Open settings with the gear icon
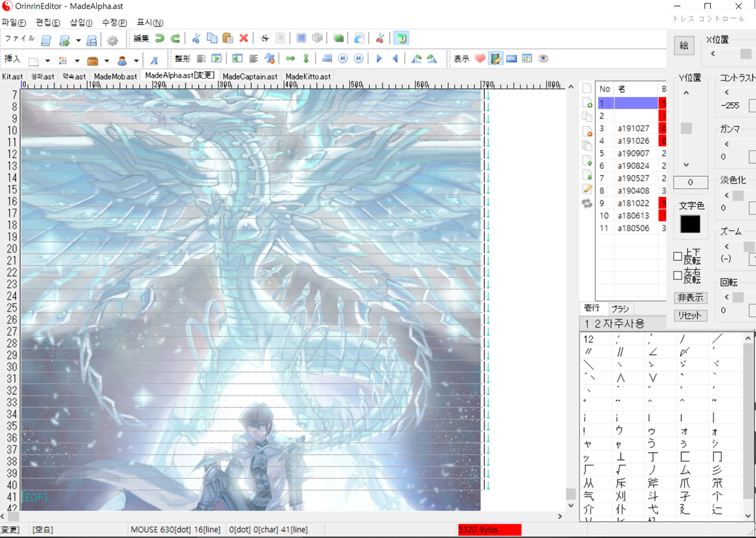Screen dimensions: 756x538 pyautogui.click(x=112, y=40)
